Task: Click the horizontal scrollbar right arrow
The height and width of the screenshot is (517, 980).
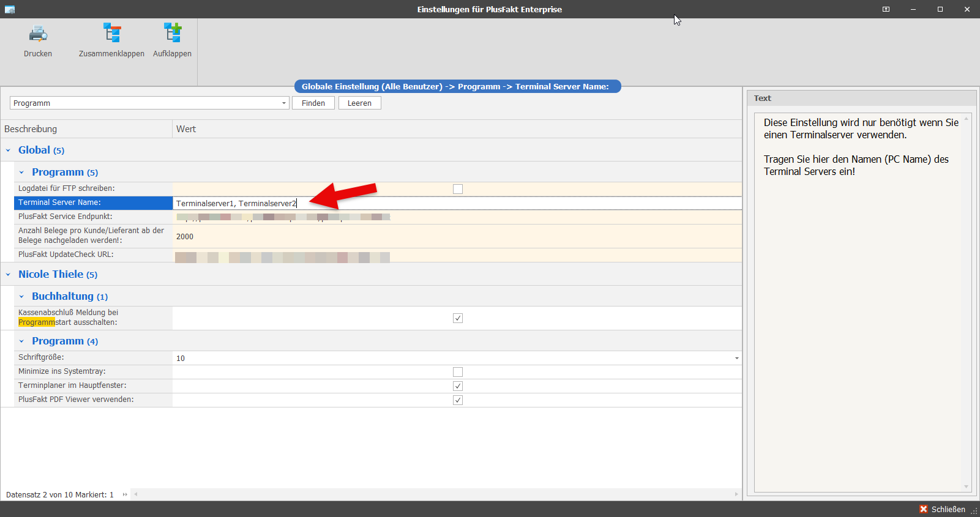Action: coord(736,494)
